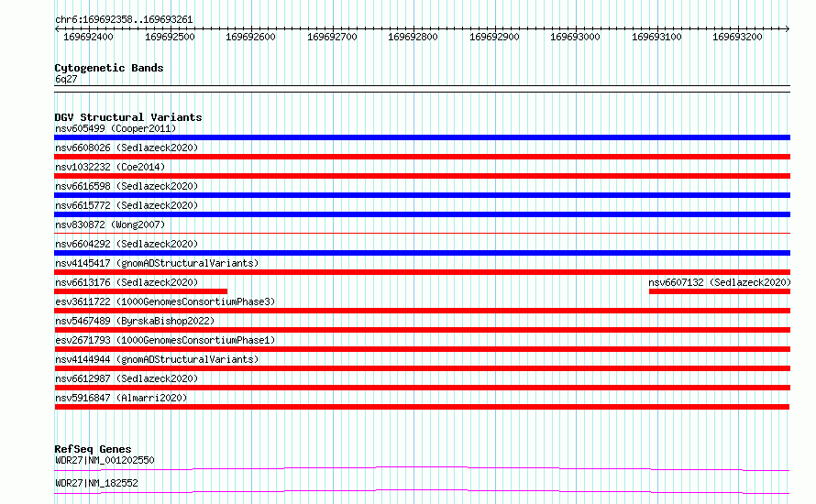Click the DGV Structural Variants track title
Screen dimensions: 816x504
[x=128, y=117]
